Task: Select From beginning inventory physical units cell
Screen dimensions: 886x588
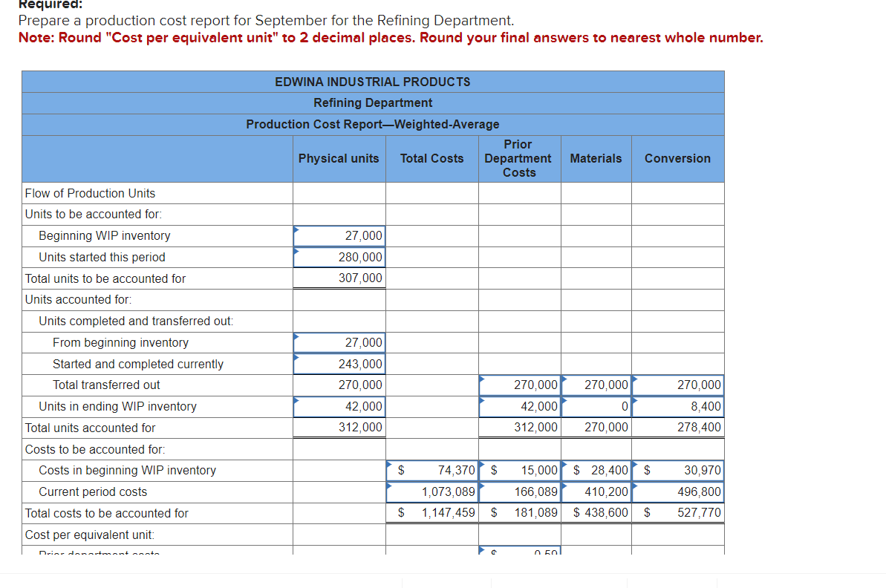Action: pyautogui.click(x=339, y=342)
